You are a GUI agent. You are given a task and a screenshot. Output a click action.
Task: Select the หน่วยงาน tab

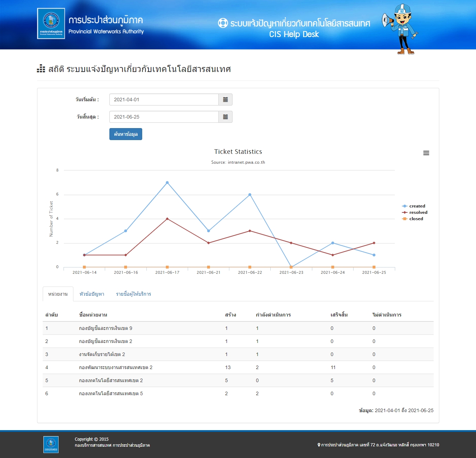[58, 294]
